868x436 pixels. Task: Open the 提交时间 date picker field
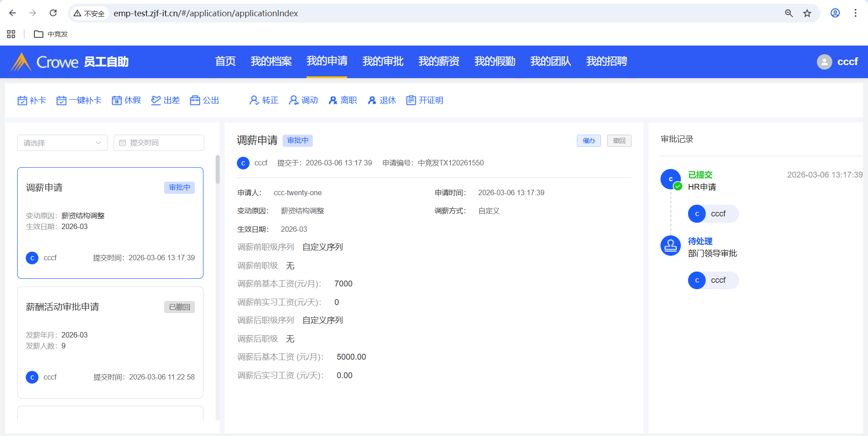tap(159, 143)
